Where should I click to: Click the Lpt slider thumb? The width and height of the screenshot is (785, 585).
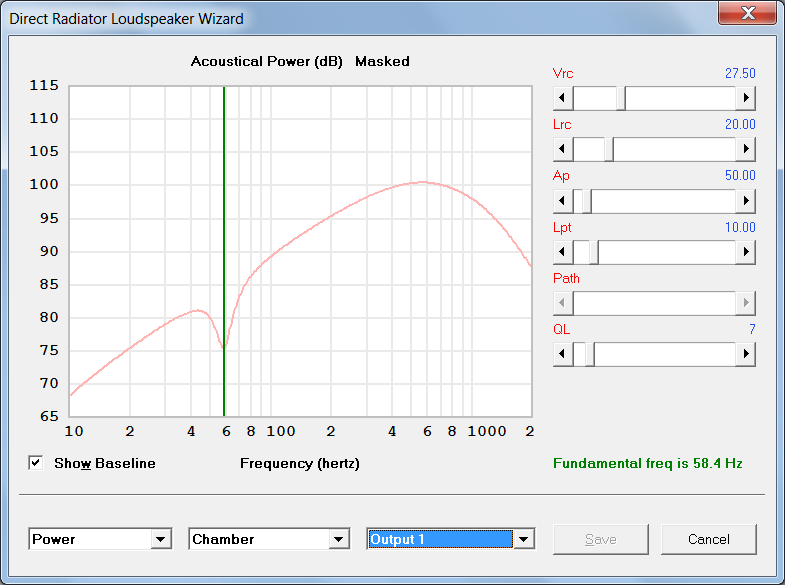tap(594, 252)
